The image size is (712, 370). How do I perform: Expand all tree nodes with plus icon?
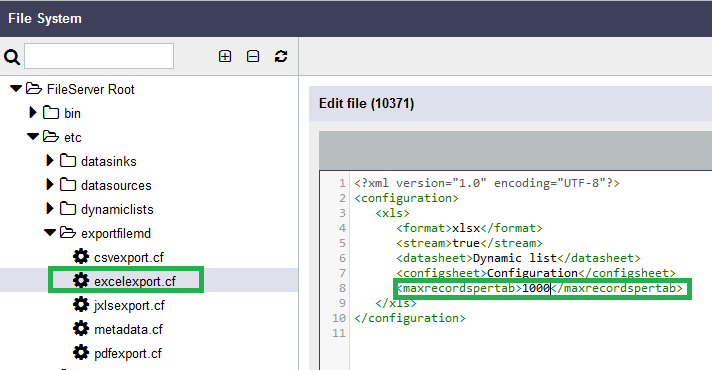[x=225, y=56]
